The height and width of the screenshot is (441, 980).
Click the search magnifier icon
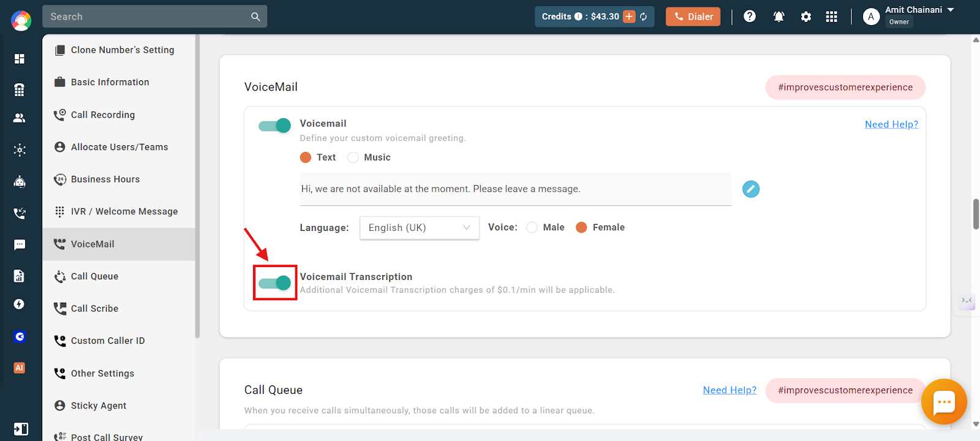click(255, 17)
